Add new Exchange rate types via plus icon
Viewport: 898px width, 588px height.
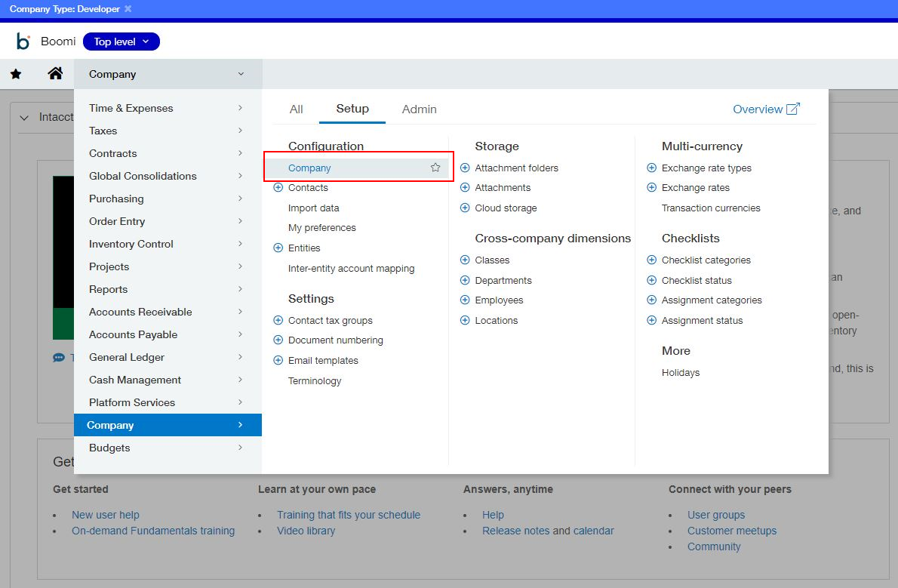[652, 168]
